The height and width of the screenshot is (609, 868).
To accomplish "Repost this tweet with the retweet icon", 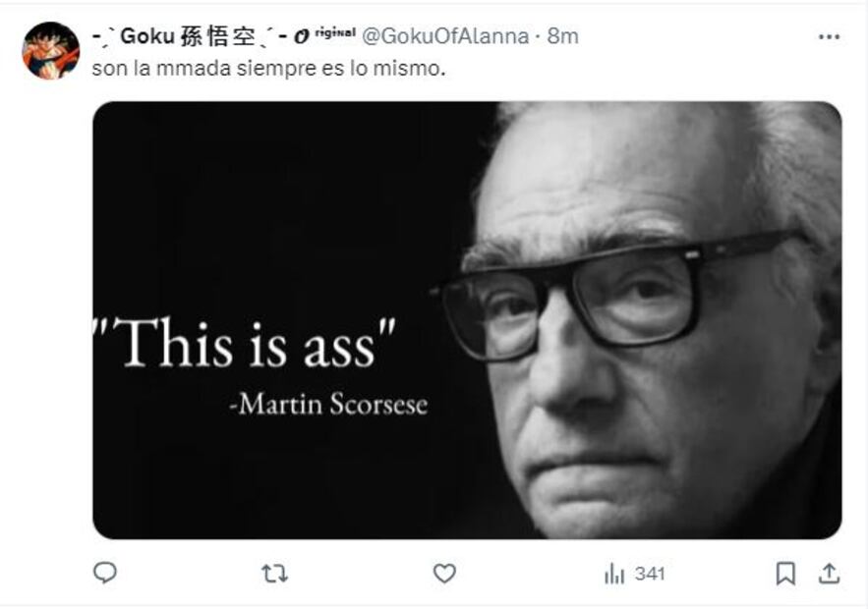I will 274,574.
